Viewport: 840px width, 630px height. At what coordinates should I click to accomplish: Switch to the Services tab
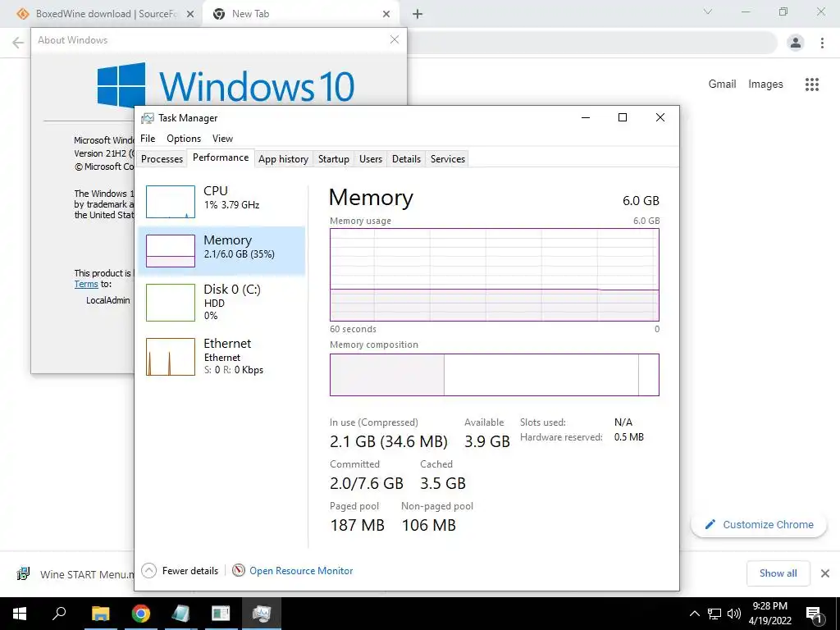448,159
